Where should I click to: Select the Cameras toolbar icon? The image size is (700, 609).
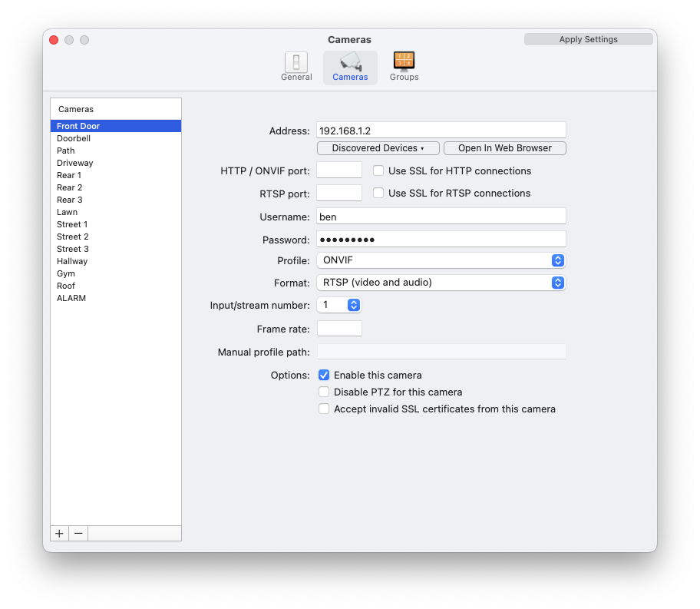tap(350, 67)
